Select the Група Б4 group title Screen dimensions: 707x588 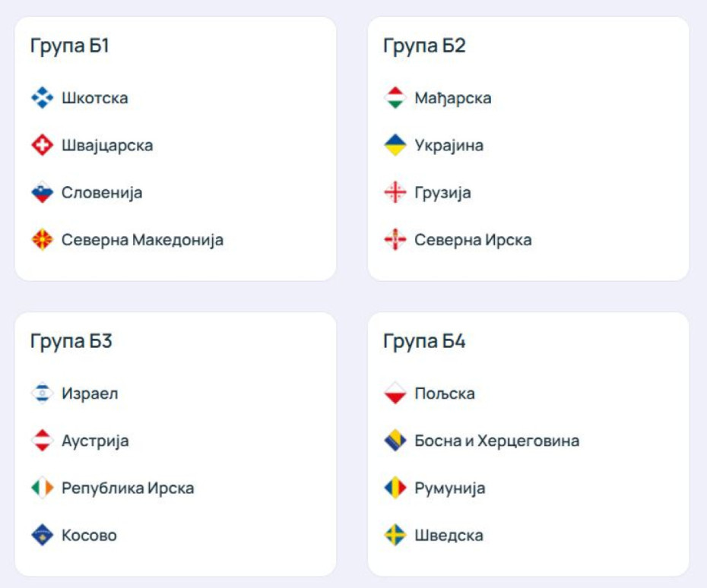[x=424, y=341]
